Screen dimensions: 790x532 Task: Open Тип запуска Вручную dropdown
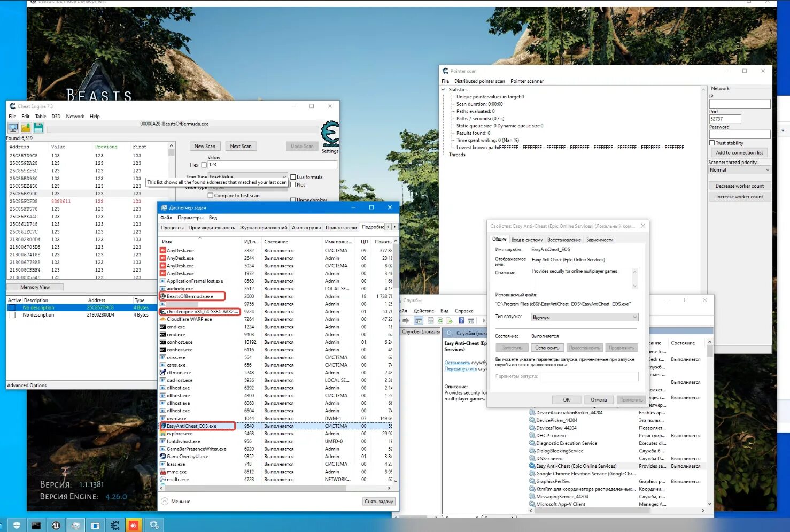pyautogui.click(x=585, y=317)
